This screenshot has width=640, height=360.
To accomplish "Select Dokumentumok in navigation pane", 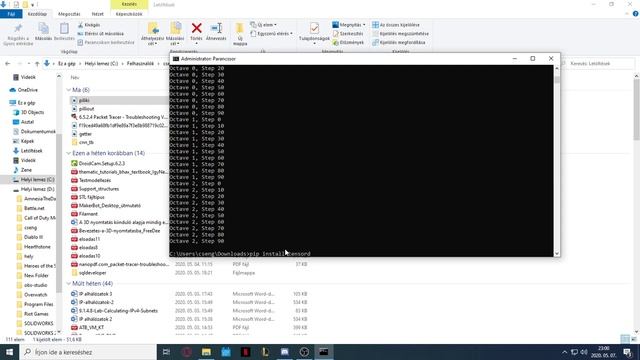I will point(38,131).
